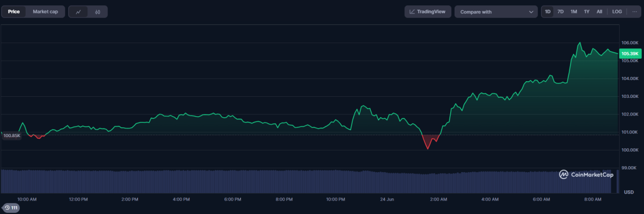Select the All time range tab

(599, 11)
